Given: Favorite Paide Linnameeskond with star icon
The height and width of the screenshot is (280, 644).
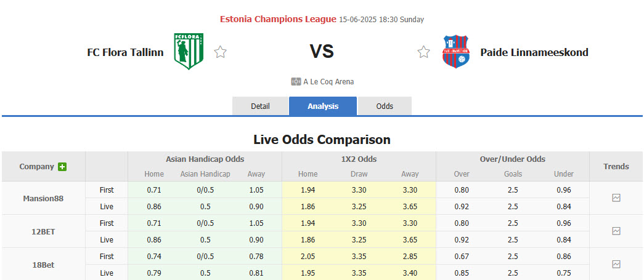Looking at the screenshot, I should 423,52.
